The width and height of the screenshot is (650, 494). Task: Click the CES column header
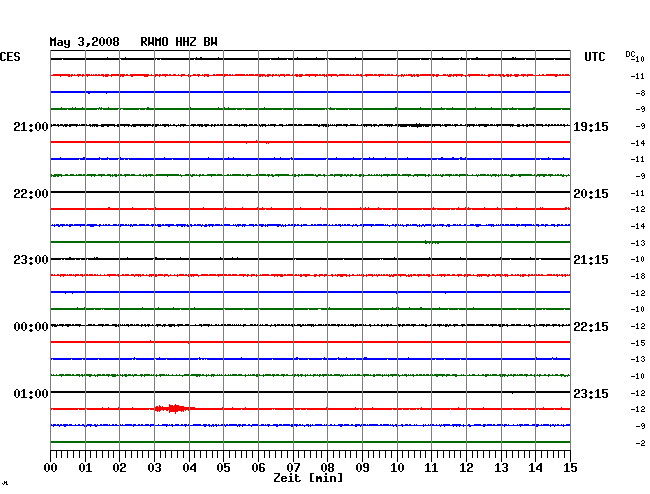tap(10, 57)
